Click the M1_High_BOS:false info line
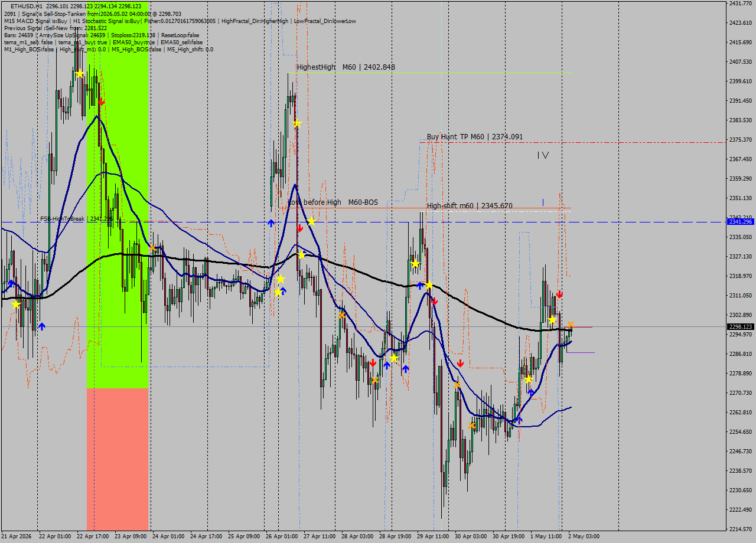 tap(109, 50)
